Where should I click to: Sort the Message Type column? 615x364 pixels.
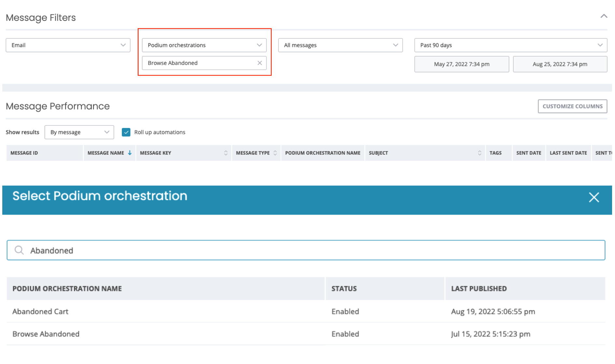(275, 153)
